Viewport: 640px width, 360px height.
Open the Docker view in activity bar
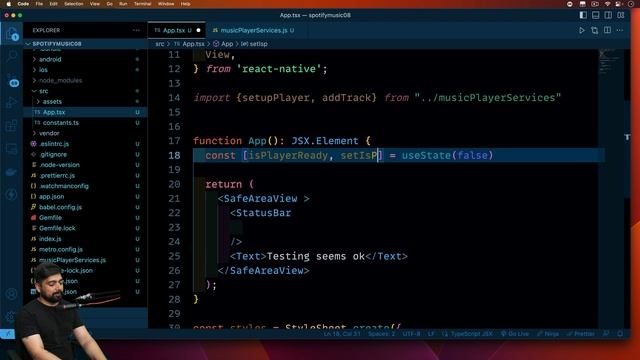pyautogui.click(x=12, y=172)
